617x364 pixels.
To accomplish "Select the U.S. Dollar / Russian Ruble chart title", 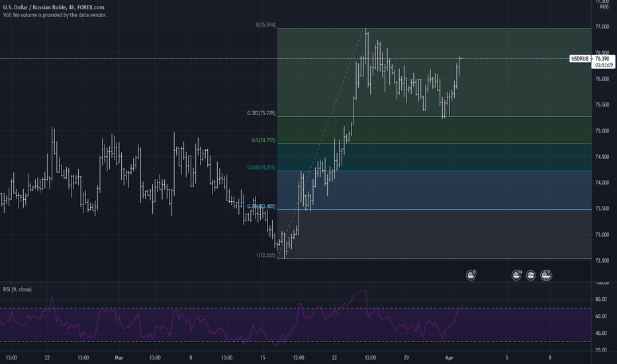I will coord(54,7).
